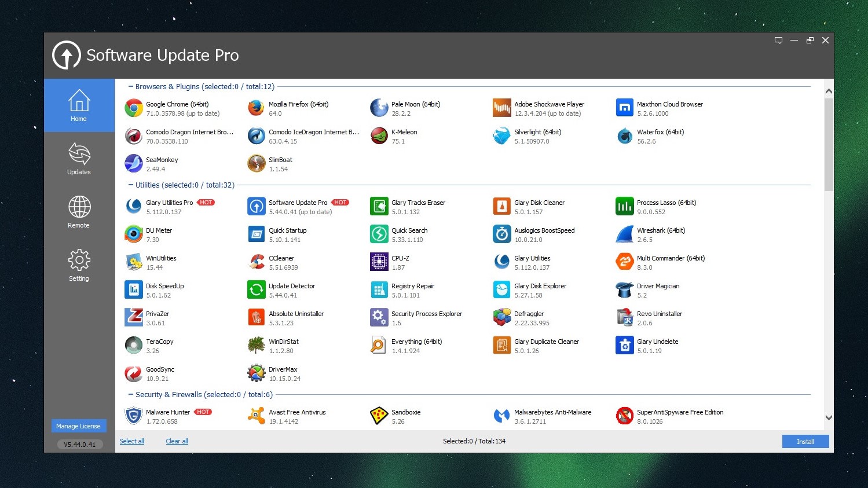Select the Waterfox icon
This screenshot has height=488, width=868.
(625, 136)
